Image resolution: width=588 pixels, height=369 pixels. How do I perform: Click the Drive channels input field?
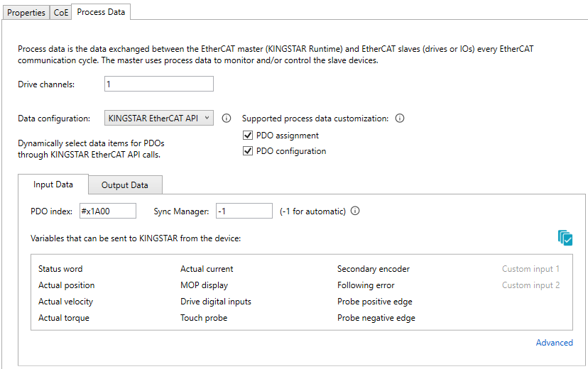[x=158, y=84]
